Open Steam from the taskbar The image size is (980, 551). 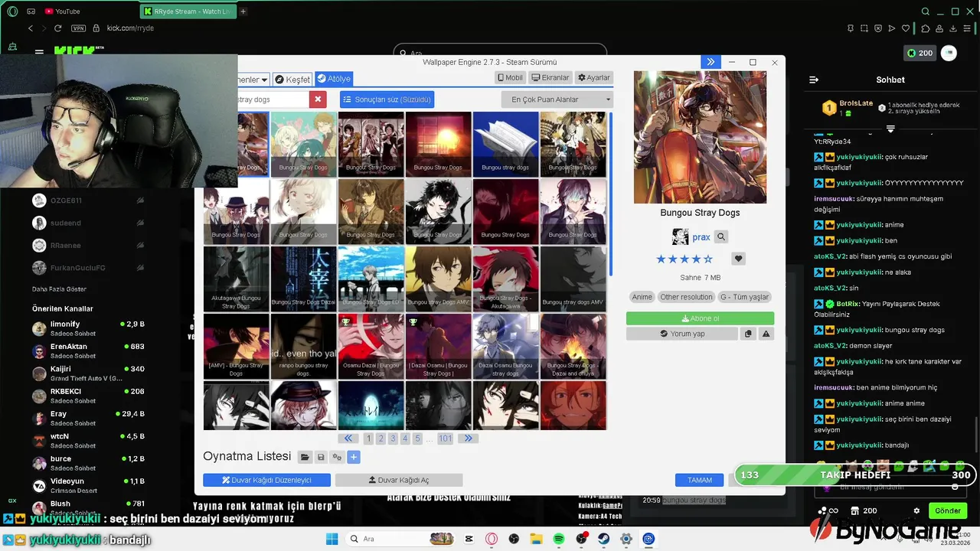604,539
